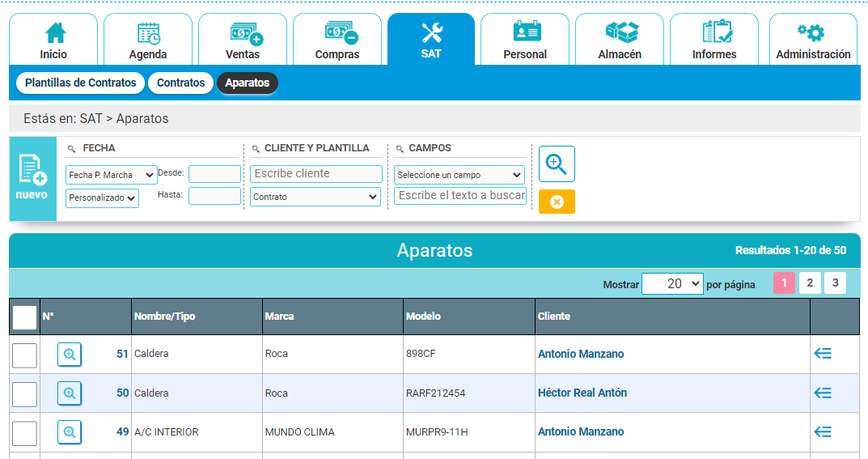Viewport: 868px width, 459px height.
Task: Open client Héctor Real Antón
Action: 582,393
